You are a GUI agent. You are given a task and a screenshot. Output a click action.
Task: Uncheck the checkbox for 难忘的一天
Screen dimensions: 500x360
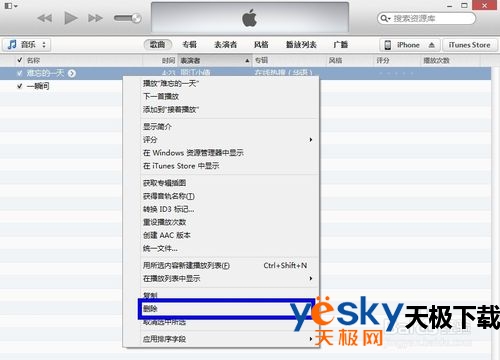[20, 73]
